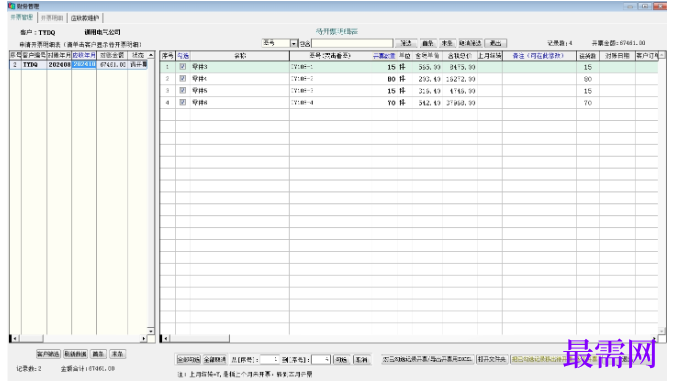This screenshot has width=675, height=385.
Task: Click the app icon in title bar
Action: click(x=12, y=6)
